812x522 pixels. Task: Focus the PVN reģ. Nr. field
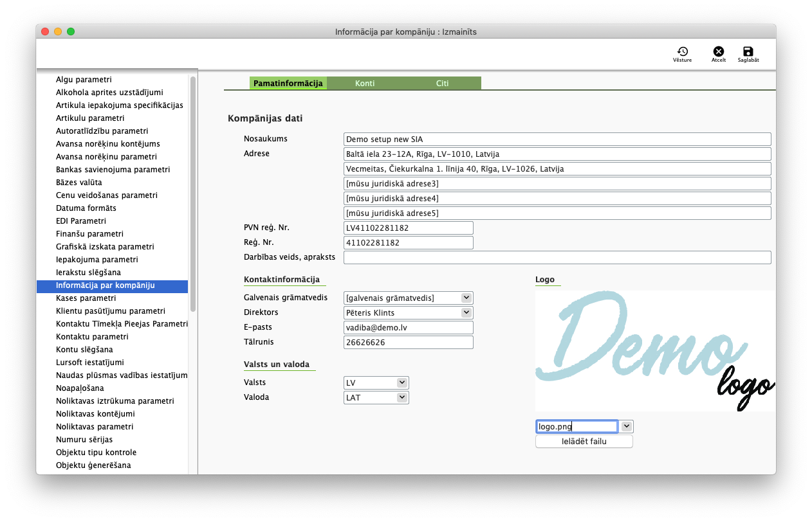click(x=408, y=228)
